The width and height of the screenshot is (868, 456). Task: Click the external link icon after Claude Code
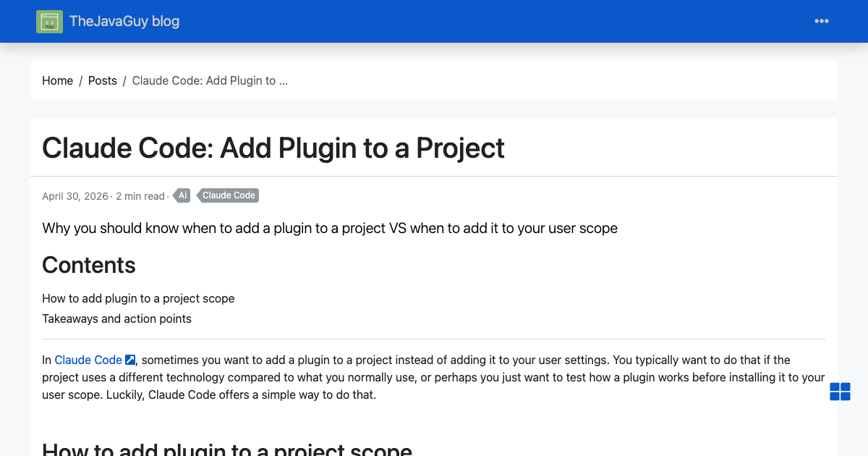pos(130,360)
